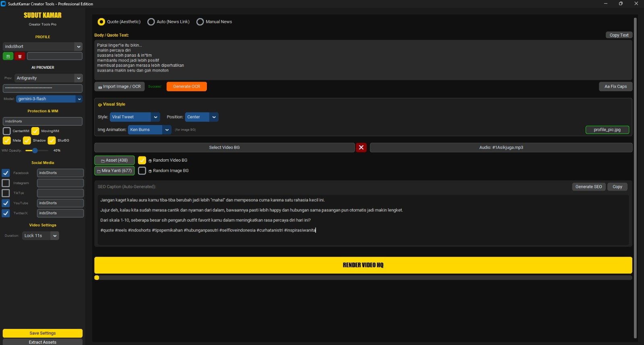Click the Generate SEO button
The width and height of the screenshot is (644, 345).
pyautogui.click(x=588, y=187)
